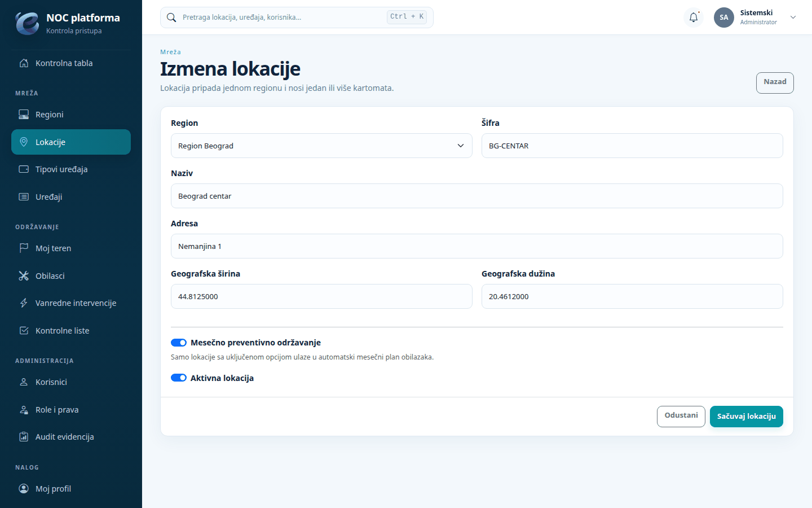Screen dimensions: 812x508
Task: Click the Naziv input field
Action: point(477,196)
